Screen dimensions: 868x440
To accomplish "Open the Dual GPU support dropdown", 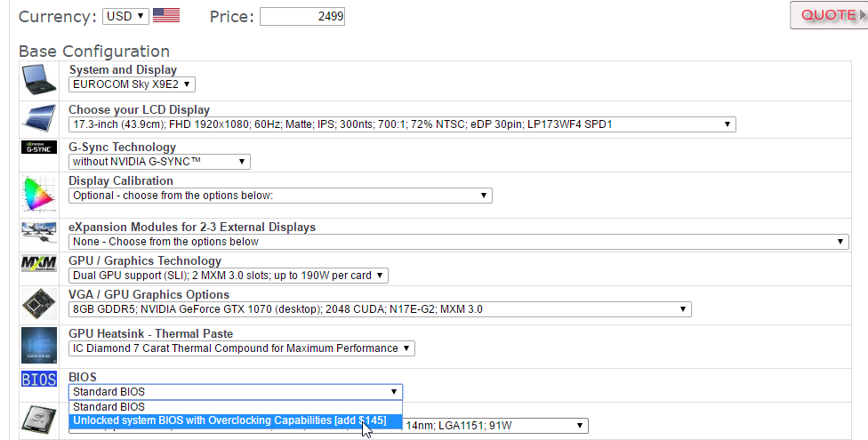I will pos(228,275).
